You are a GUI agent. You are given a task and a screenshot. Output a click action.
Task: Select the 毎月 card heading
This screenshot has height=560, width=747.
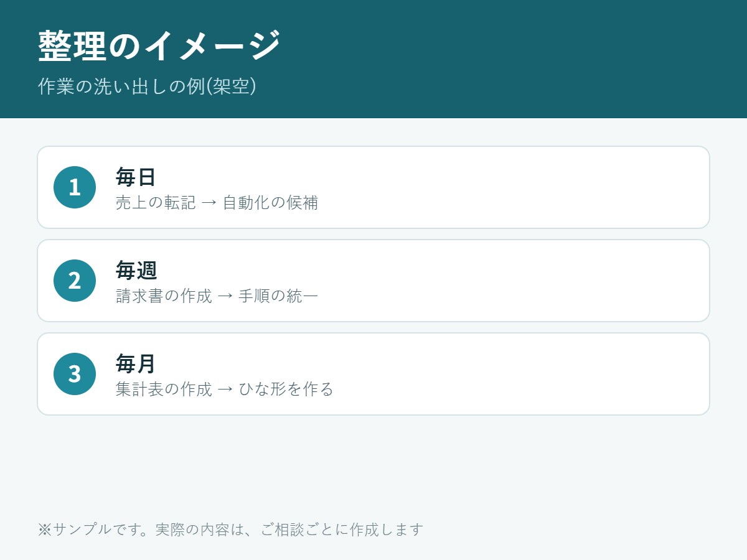pyautogui.click(x=136, y=363)
